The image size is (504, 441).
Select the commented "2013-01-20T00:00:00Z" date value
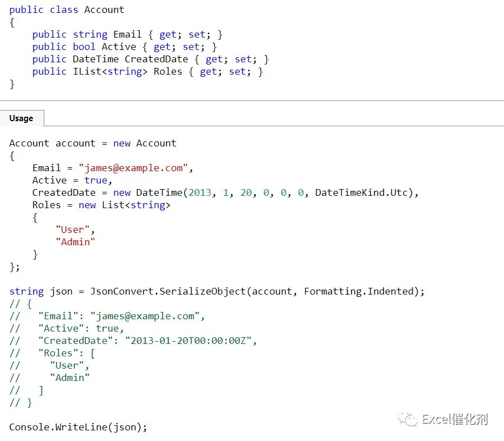pyautogui.click(x=188, y=341)
